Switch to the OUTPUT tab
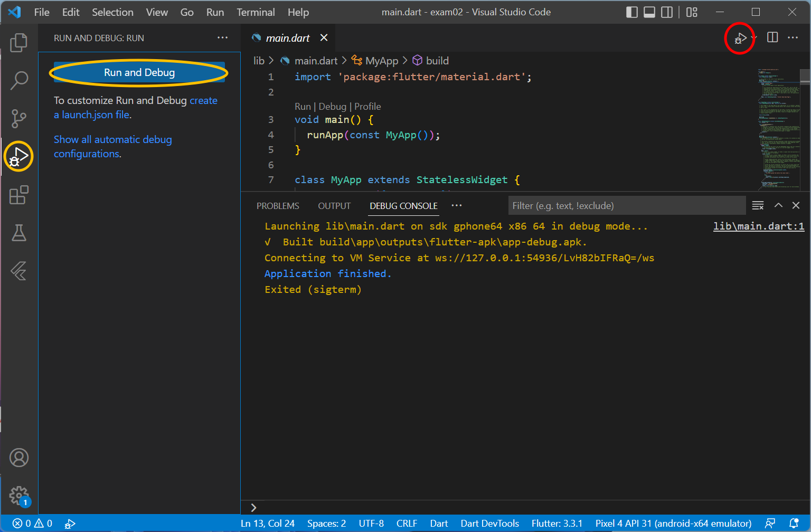Image resolution: width=811 pixels, height=532 pixels. pos(334,206)
